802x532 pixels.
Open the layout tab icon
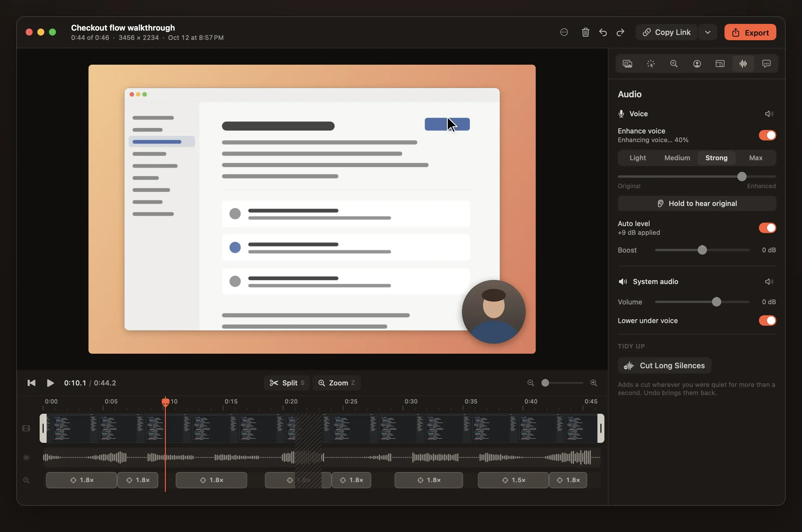point(720,64)
